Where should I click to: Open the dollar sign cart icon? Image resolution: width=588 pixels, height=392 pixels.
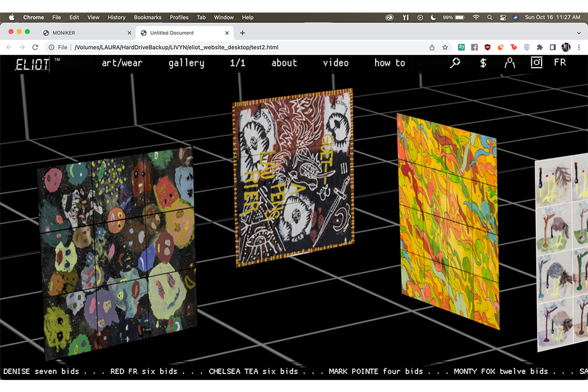(483, 63)
